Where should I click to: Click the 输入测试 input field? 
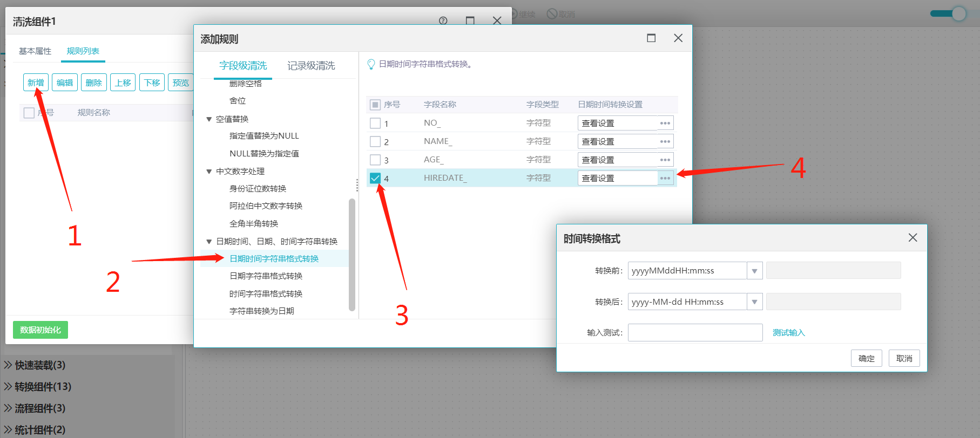click(x=695, y=333)
